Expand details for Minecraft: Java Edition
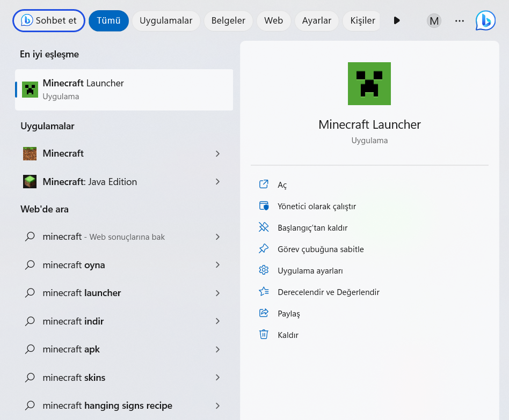Screen dimensions: 509x420 [x=218, y=182]
